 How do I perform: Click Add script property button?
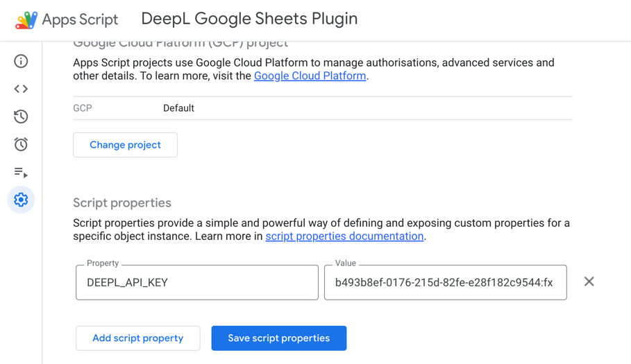pyautogui.click(x=137, y=338)
